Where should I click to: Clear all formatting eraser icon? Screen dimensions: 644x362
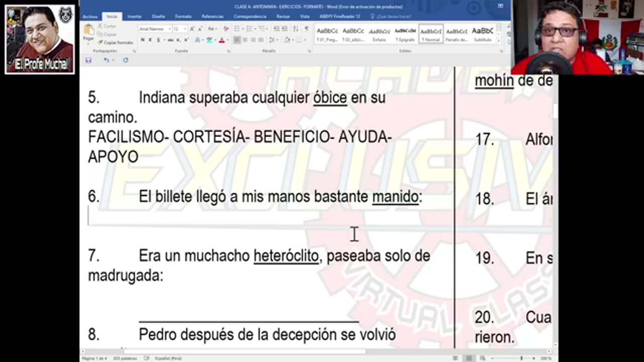[x=225, y=29]
